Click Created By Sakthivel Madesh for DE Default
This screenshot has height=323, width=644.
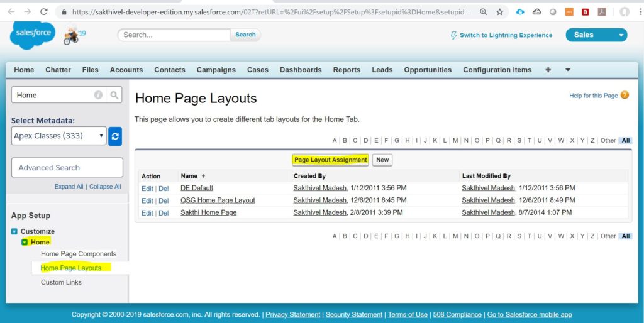319,188
